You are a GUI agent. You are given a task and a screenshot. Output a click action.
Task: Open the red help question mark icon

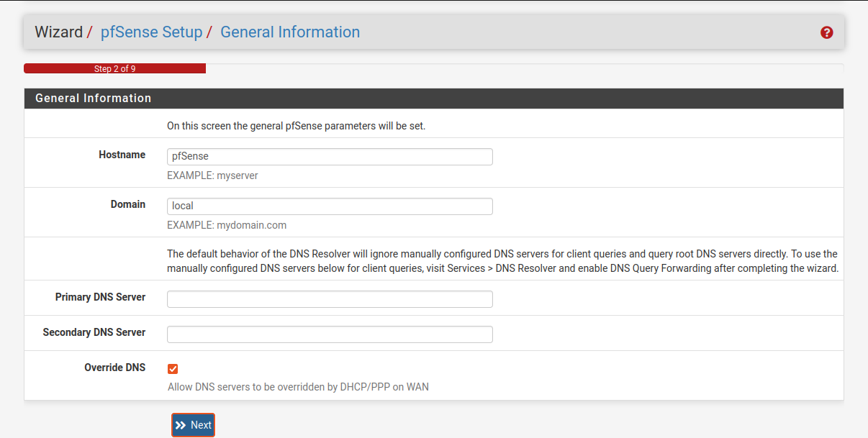[826, 32]
